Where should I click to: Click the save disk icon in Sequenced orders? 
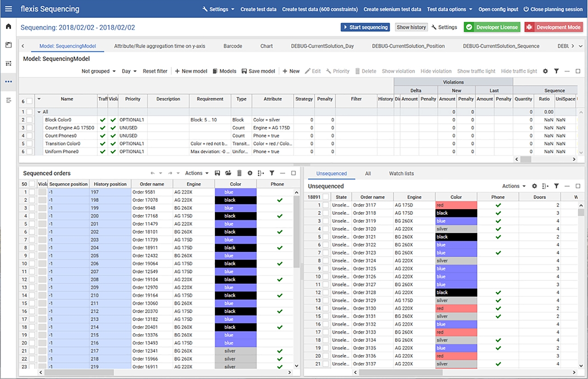pyautogui.click(x=217, y=173)
